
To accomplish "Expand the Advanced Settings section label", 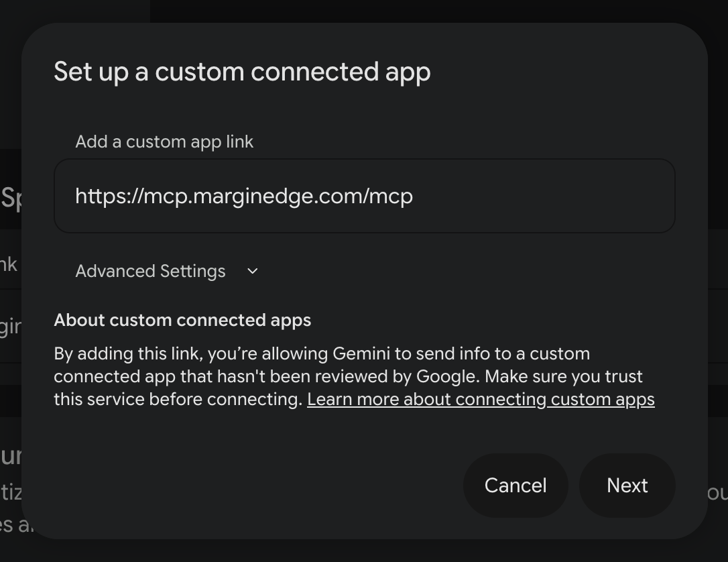I will point(150,271).
